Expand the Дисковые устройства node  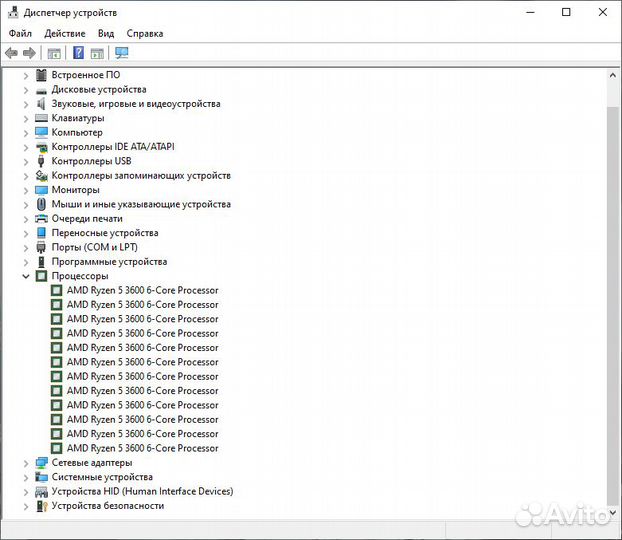click(26, 90)
